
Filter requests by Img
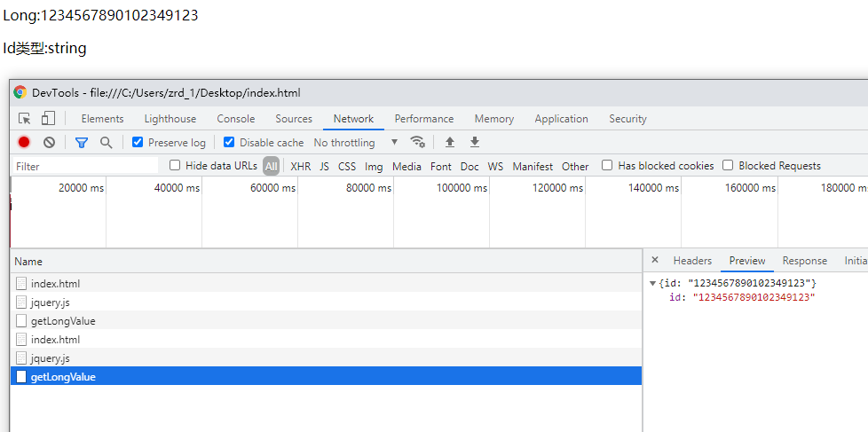pyautogui.click(x=374, y=166)
